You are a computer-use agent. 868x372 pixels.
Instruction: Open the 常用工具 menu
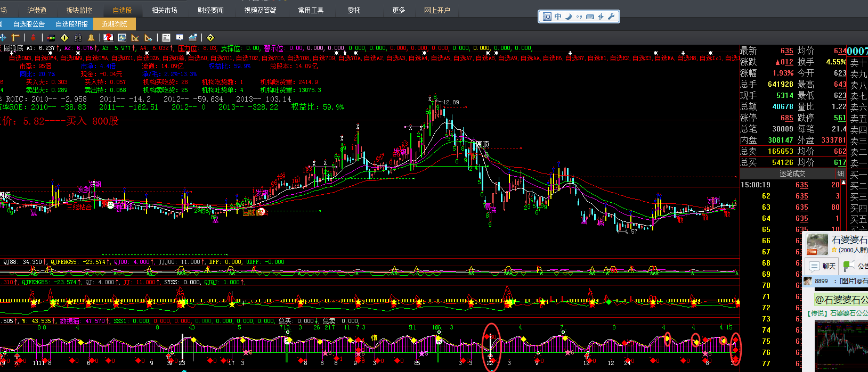(x=311, y=10)
